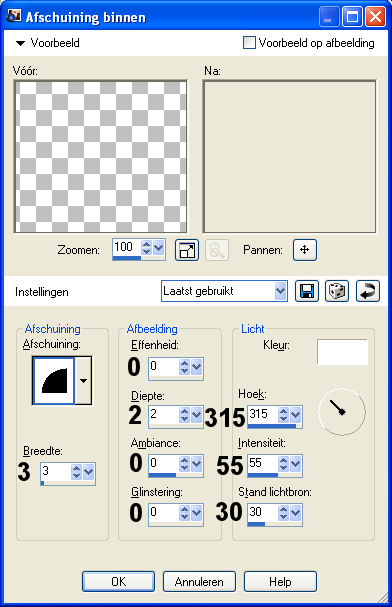Pick the white Kleur light color swatch
Screen dimensions: 392x607
click(342, 352)
